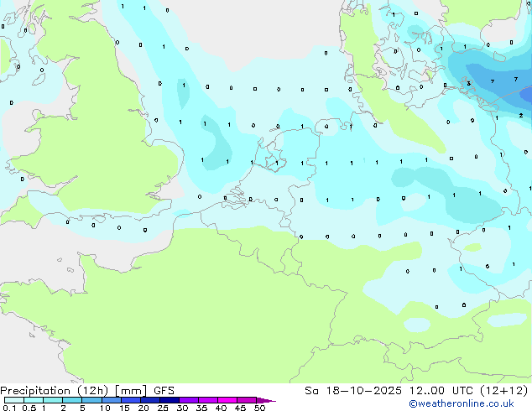
Task: Click the 'Sa 18-10-2025 12..00 UTC (12+12)' date text
Action: pyautogui.click(x=416, y=391)
